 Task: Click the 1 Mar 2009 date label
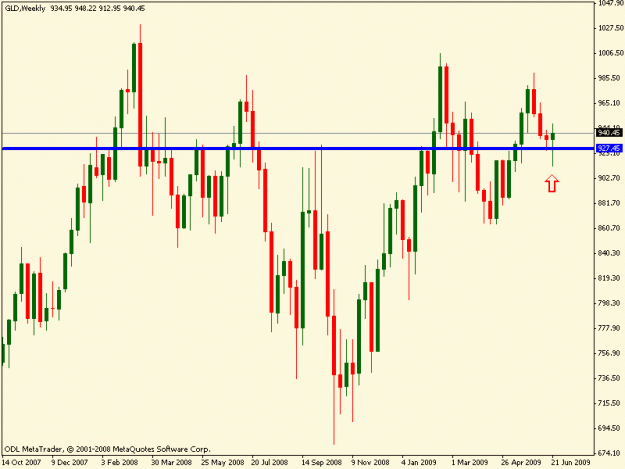pos(470,463)
